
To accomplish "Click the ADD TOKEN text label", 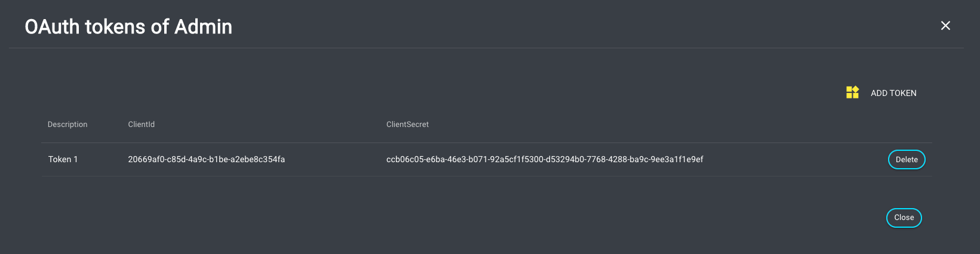I will coord(893,93).
